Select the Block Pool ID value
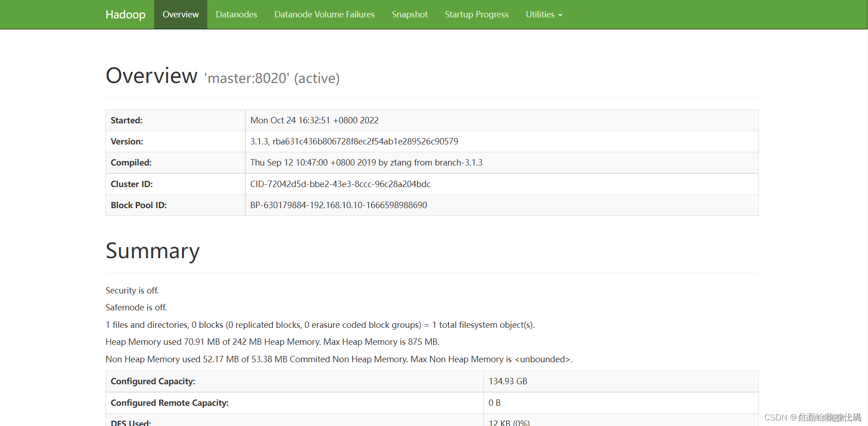The width and height of the screenshot is (868, 426). 338,205
